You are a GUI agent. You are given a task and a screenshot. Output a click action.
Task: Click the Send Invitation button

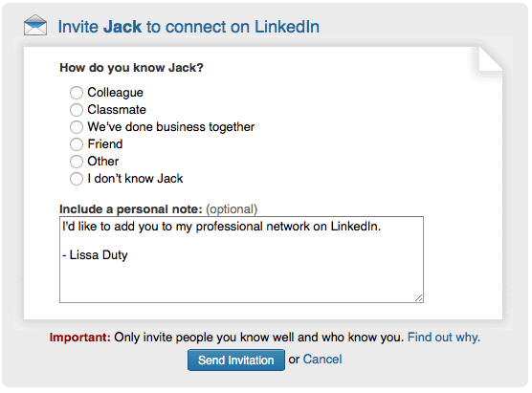tap(236, 360)
